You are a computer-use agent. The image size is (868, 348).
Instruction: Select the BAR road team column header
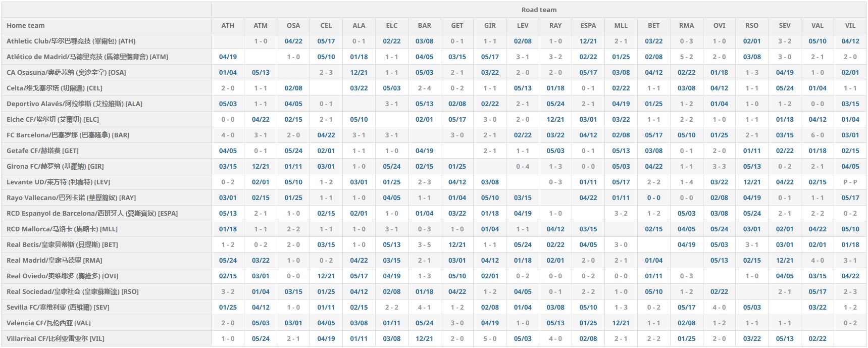424,26
